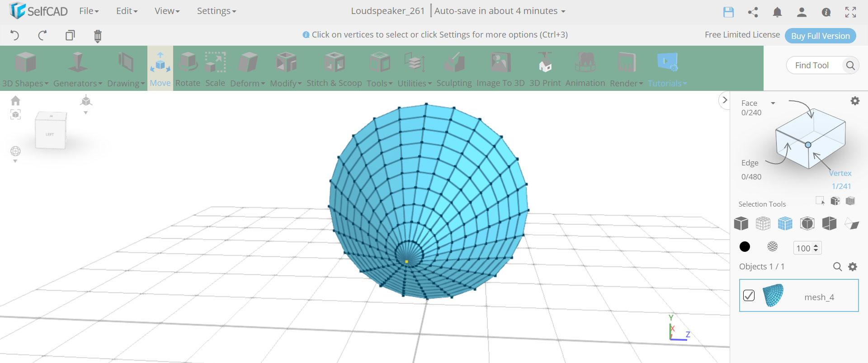868x363 pixels.
Task: Switch to Face selection mode
Action: [x=749, y=103]
